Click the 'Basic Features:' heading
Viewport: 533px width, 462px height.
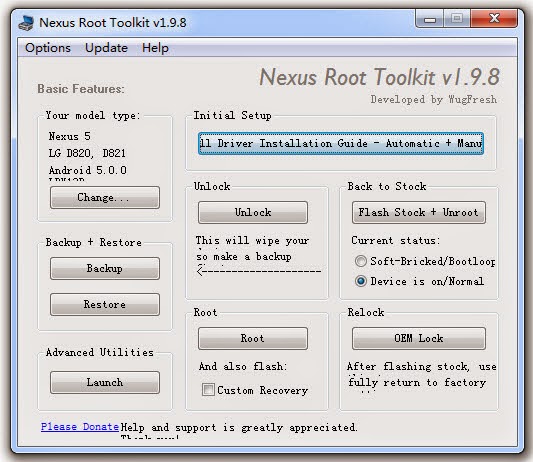pos(81,89)
